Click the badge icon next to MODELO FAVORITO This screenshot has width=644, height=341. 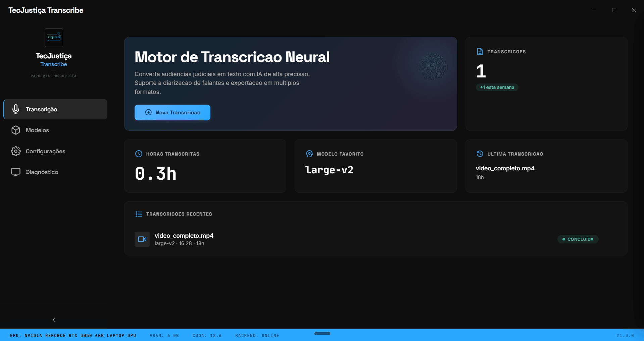[309, 154]
